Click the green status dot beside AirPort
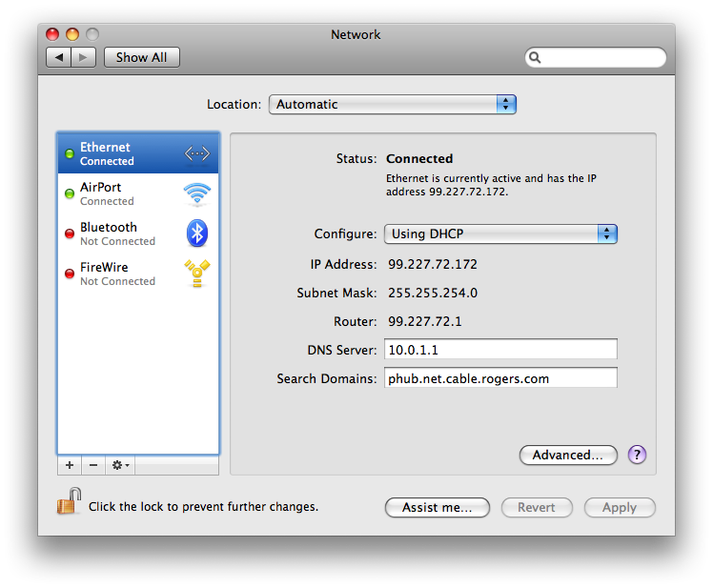The height and width of the screenshot is (588, 713). coord(70,193)
